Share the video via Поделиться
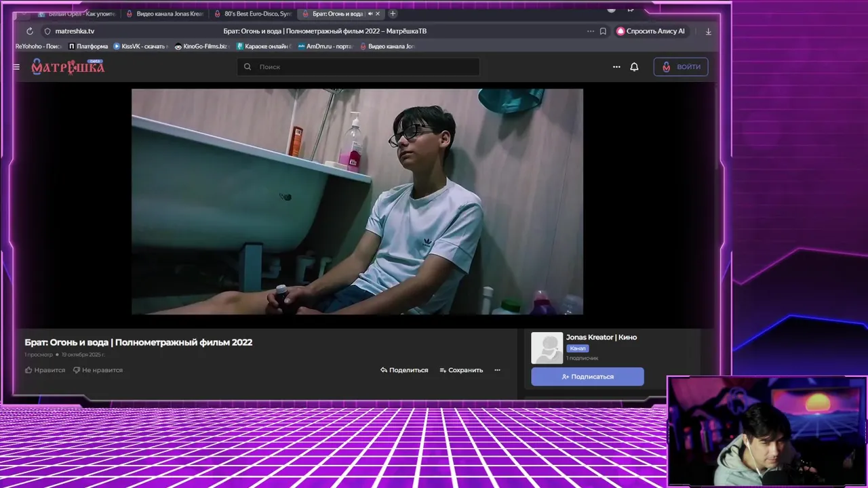 404,370
